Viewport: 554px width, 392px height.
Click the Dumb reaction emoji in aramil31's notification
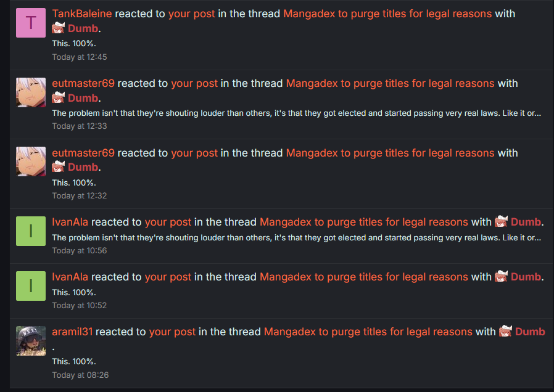pos(506,332)
